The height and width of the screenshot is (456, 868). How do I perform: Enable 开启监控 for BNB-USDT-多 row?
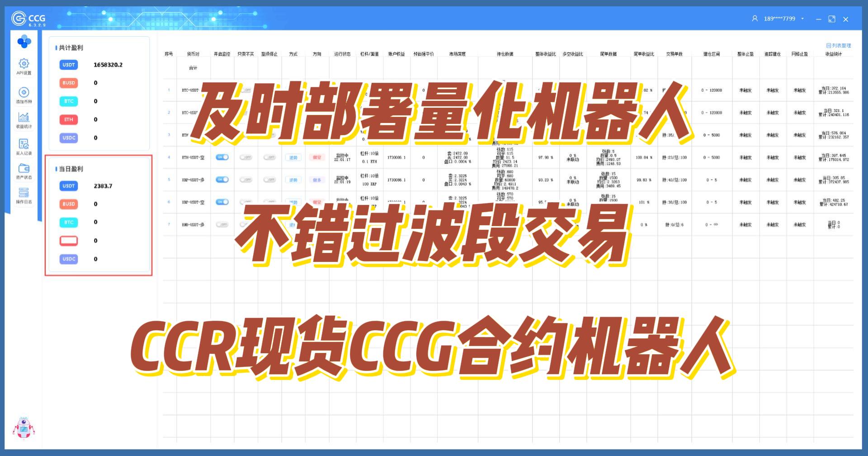pos(222,224)
